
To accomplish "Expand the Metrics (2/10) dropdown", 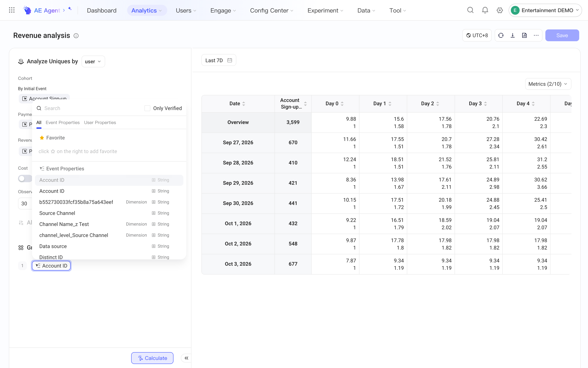I will coord(548,84).
